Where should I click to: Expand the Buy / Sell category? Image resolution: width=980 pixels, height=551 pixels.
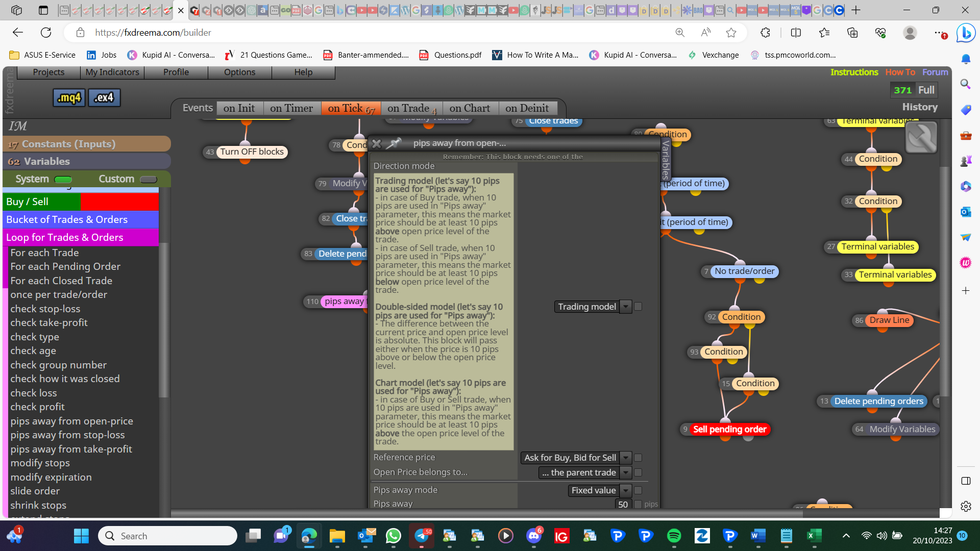(x=81, y=202)
